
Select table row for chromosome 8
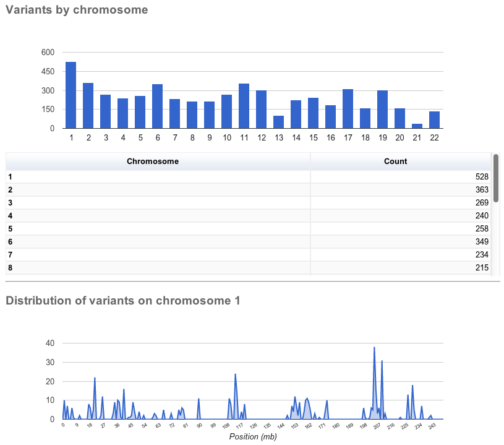point(248,268)
